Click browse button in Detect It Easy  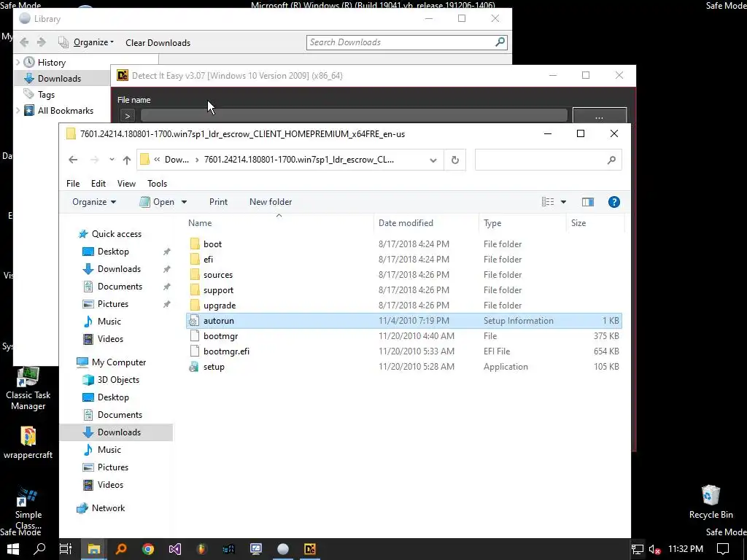pos(600,116)
